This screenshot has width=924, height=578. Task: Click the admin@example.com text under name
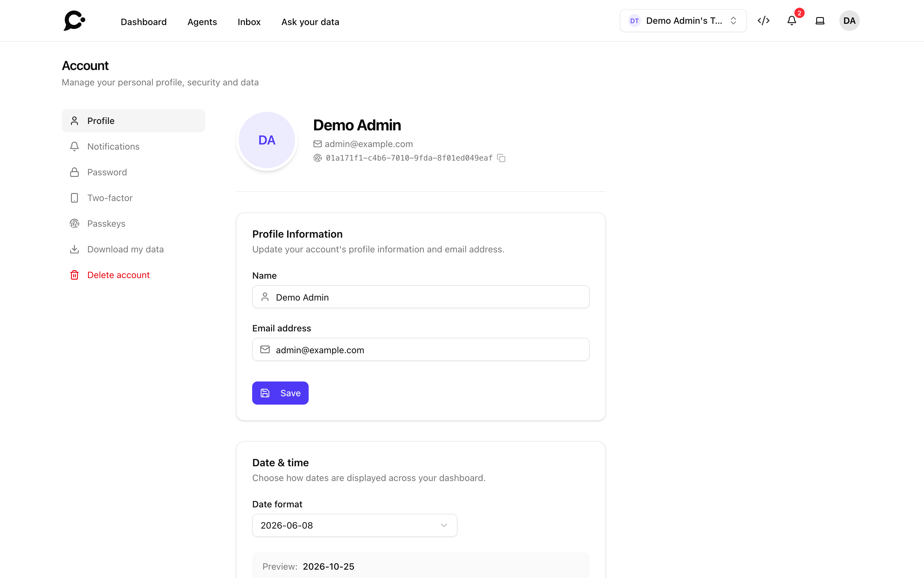pyautogui.click(x=368, y=144)
